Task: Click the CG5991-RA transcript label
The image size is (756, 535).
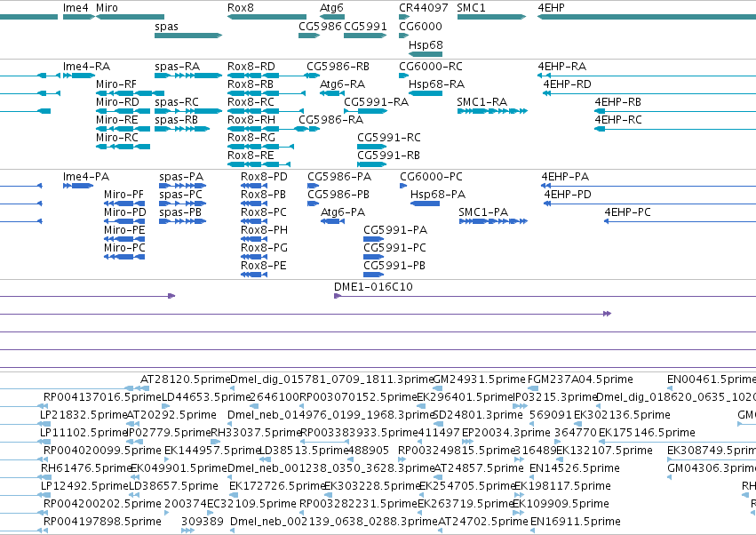Action: pos(376,102)
